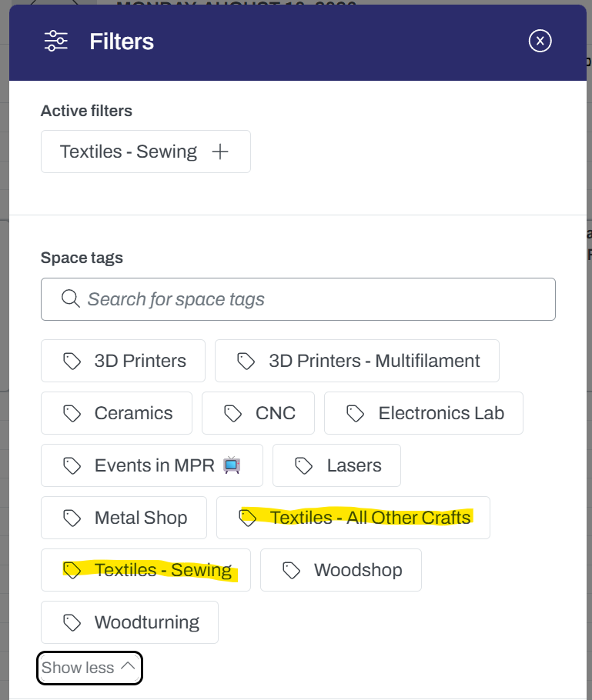This screenshot has height=700, width=592.
Task: Select Textiles - All Other Crafts tag
Action: tap(353, 518)
